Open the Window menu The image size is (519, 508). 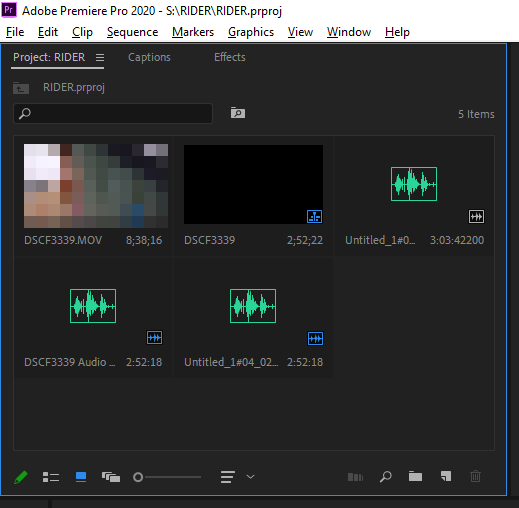[349, 32]
